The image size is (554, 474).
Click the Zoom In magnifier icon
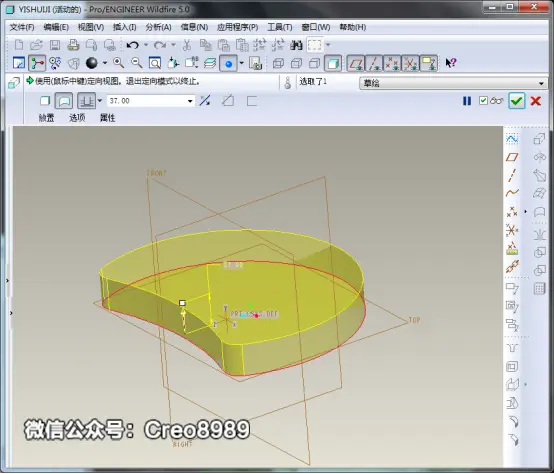[118, 63]
